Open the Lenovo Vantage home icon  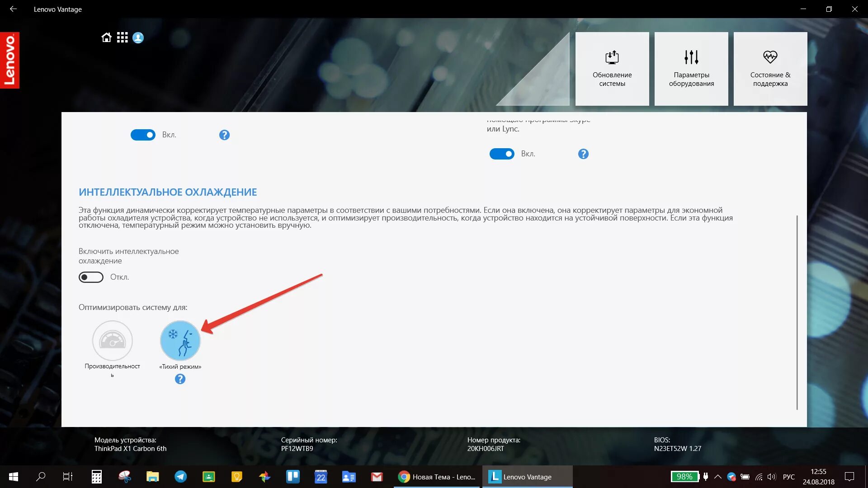pyautogui.click(x=106, y=38)
